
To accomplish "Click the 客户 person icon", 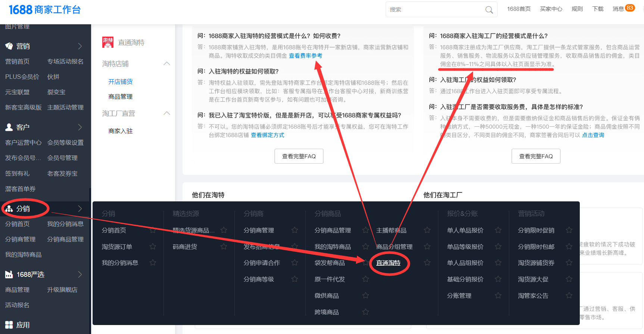I will click(9, 127).
